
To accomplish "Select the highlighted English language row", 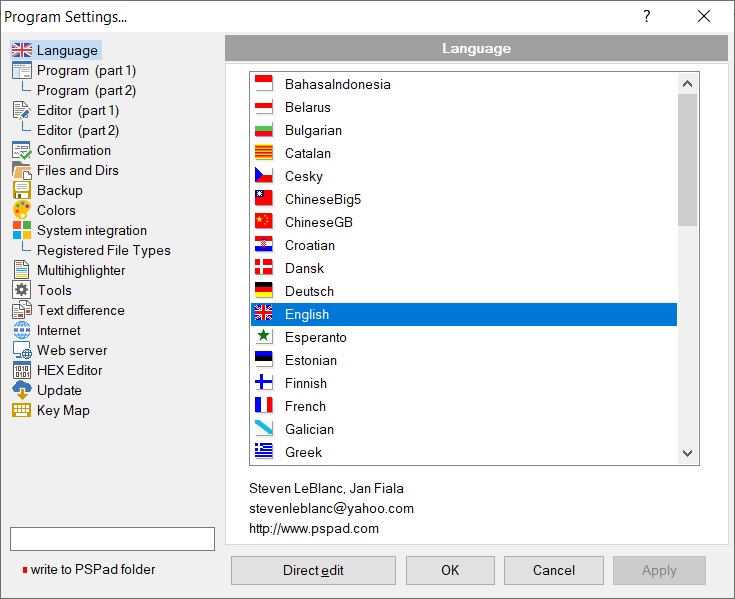I will click(x=464, y=314).
